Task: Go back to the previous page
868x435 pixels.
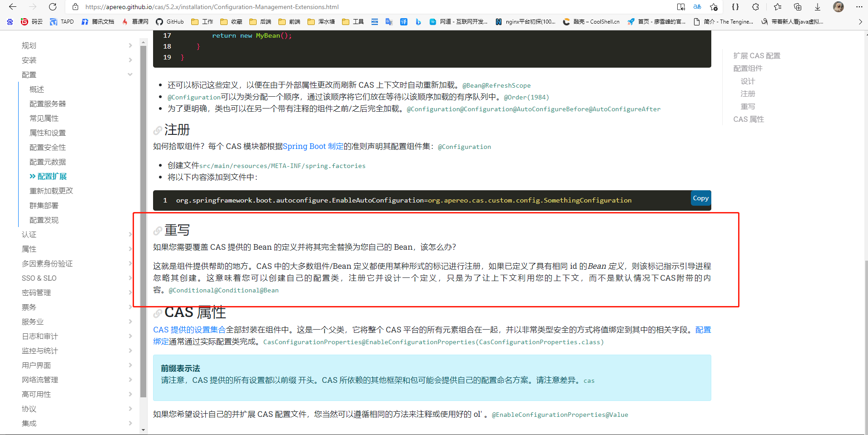Action: tap(13, 7)
